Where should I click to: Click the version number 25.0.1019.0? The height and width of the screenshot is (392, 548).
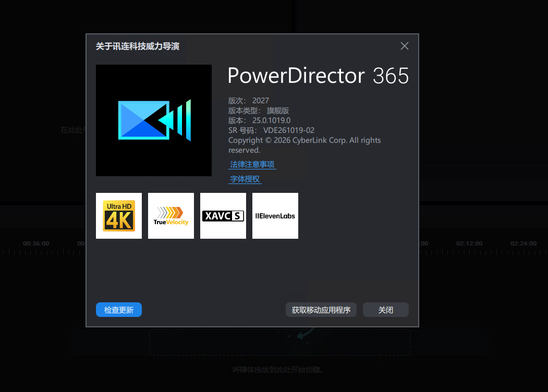(x=271, y=120)
